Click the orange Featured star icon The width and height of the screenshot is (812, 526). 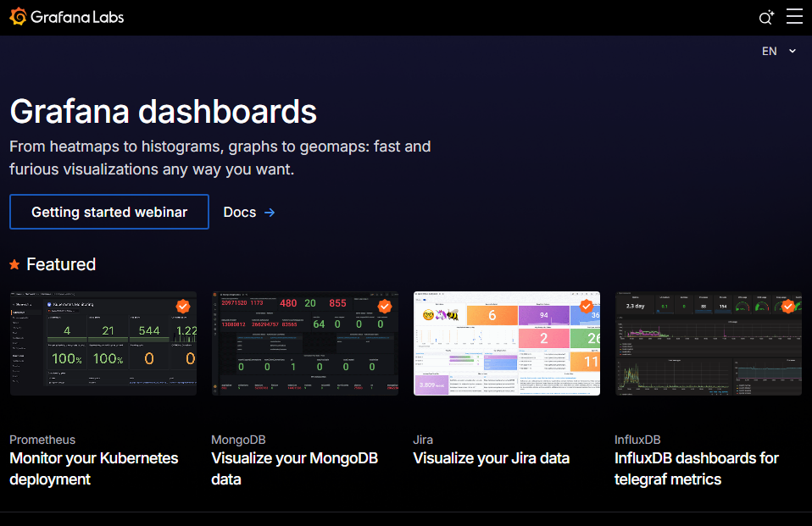click(14, 264)
